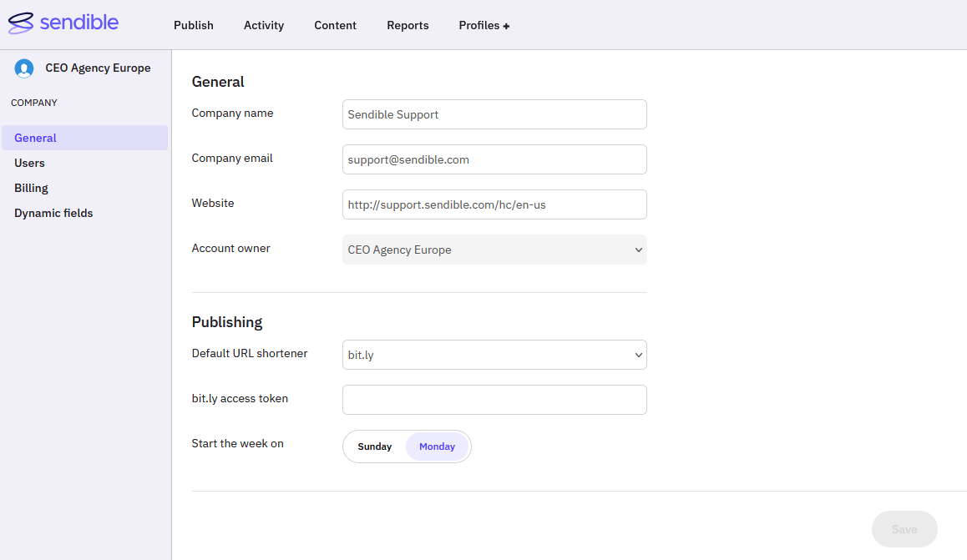Open Users in the Company sidebar
This screenshot has width=967, height=560.
point(29,164)
